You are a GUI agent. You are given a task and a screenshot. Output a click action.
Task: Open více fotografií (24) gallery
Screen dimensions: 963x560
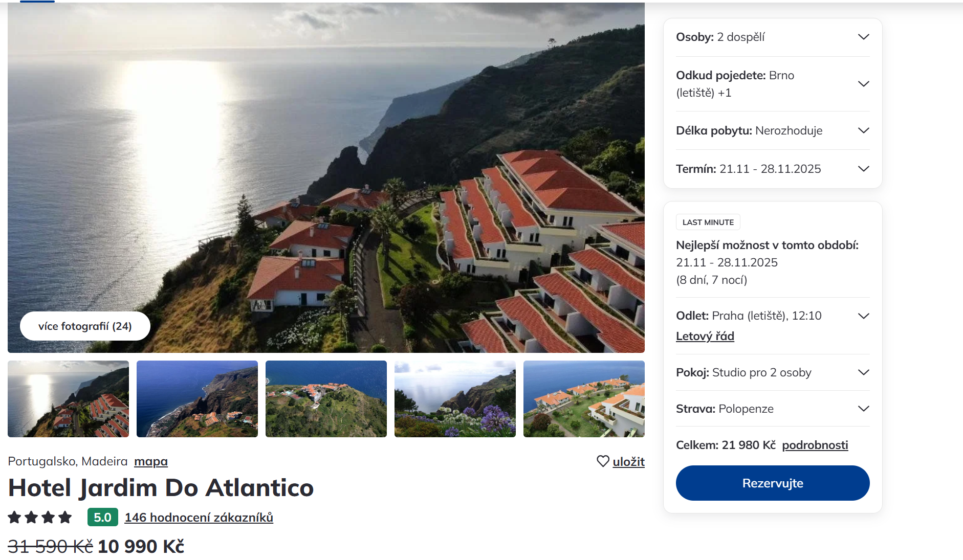tap(85, 326)
